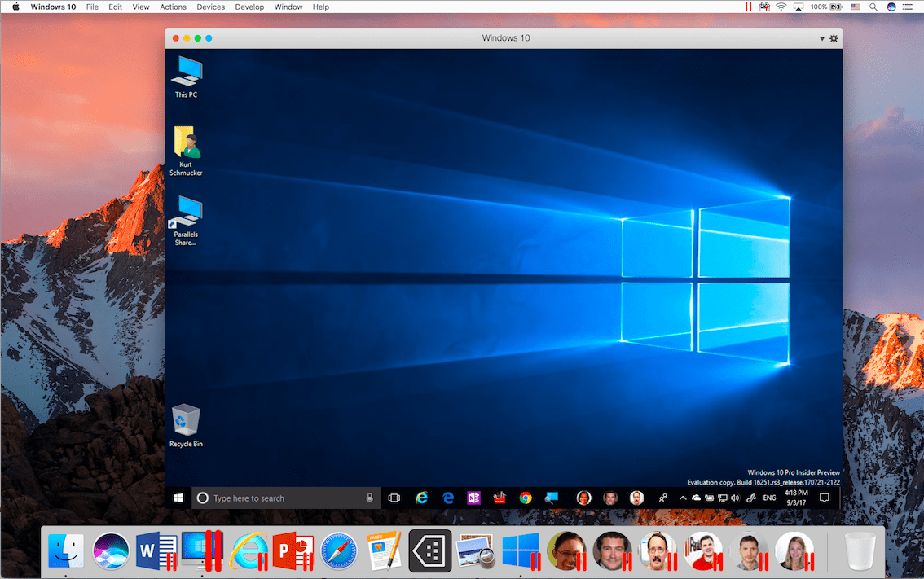The width and height of the screenshot is (924, 579).
Task: Open the red toolbox app in the Windows taskbar
Action: click(x=499, y=498)
